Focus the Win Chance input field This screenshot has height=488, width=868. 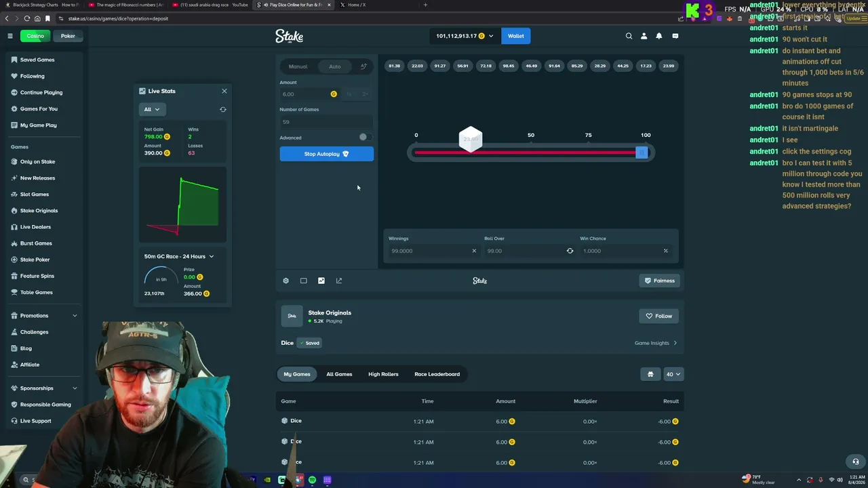(628, 251)
